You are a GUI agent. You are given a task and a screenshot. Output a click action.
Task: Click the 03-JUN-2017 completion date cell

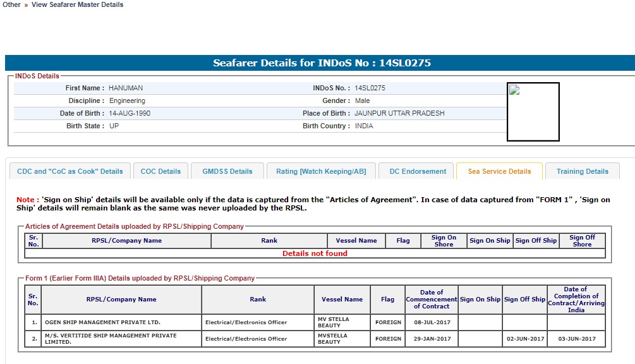576,339
